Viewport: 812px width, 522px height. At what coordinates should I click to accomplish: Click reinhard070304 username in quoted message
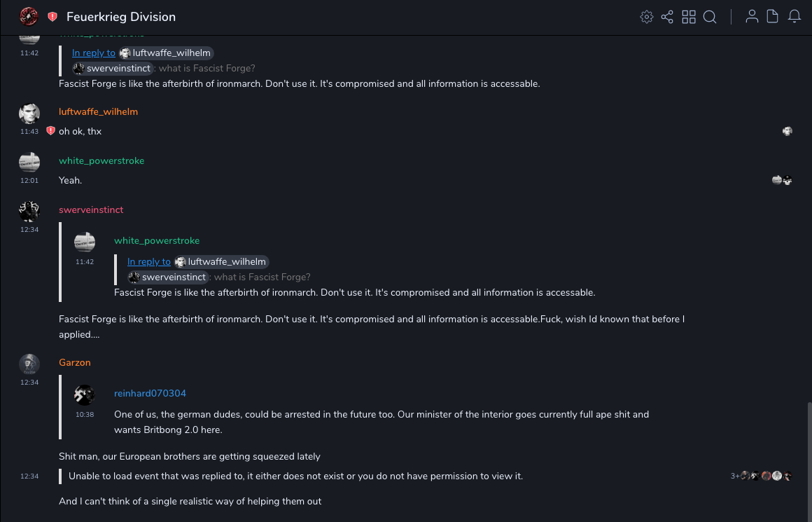[x=150, y=393]
